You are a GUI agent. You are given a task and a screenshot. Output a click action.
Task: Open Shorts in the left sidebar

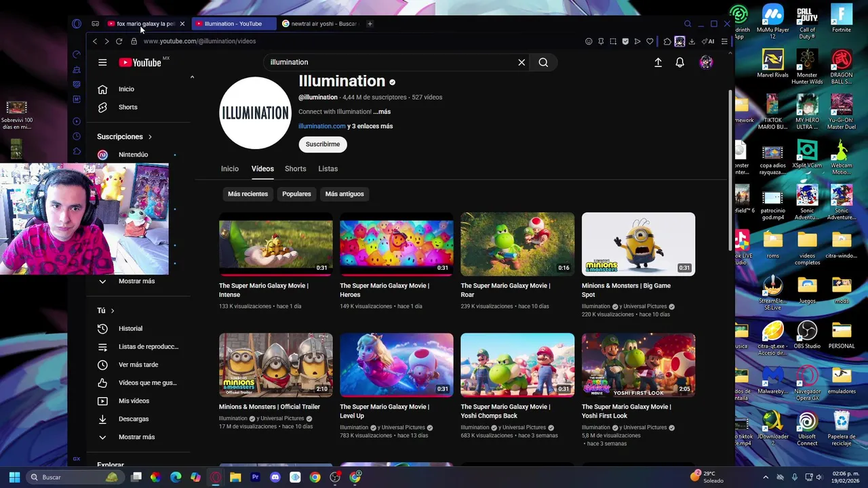[140, 107]
